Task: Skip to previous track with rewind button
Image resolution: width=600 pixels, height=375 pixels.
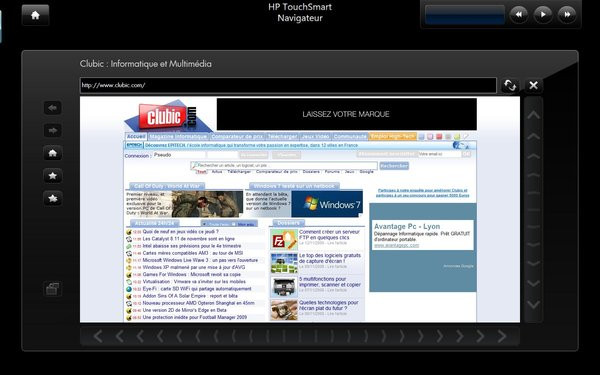Action: [519, 15]
